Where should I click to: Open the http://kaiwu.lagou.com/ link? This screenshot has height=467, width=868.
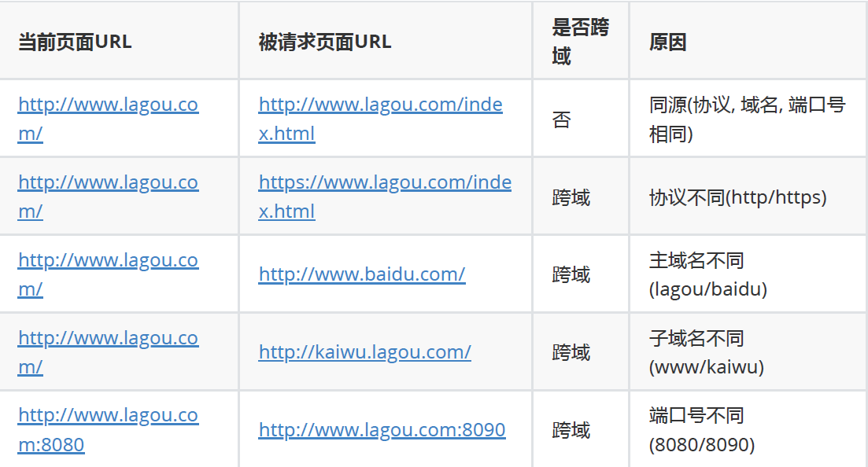(x=365, y=352)
